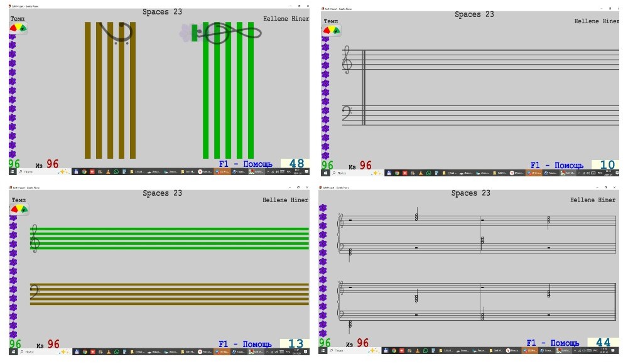Image resolution: width=628 pixels, height=364 pixels.
Task: Click the tempo gauge in top-right panel
Action: 331,30
